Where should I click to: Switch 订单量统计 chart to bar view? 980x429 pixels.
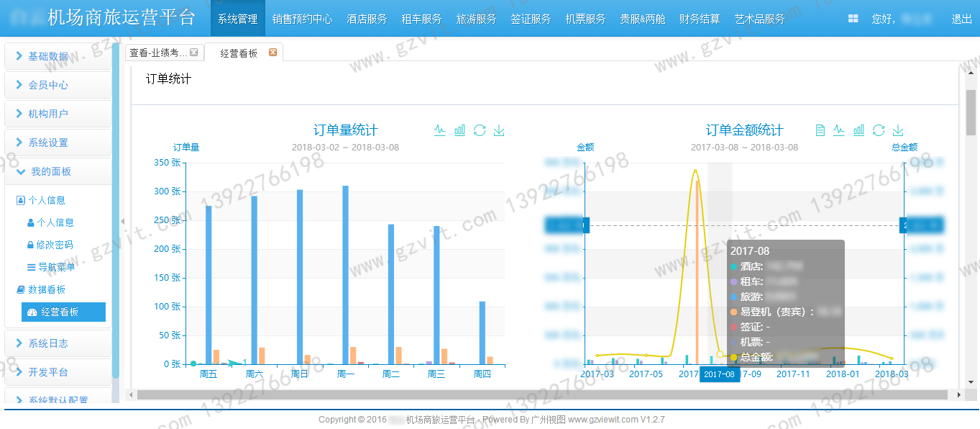coord(459,130)
